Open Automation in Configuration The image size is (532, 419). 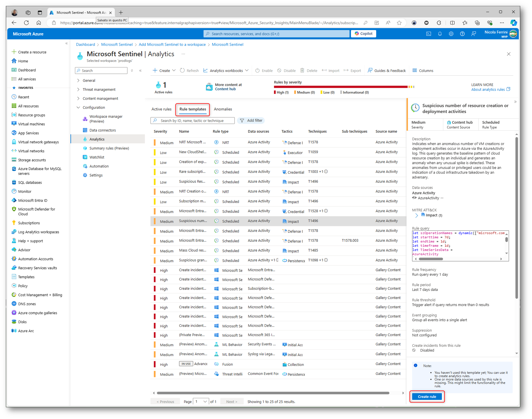coord(99,166)
